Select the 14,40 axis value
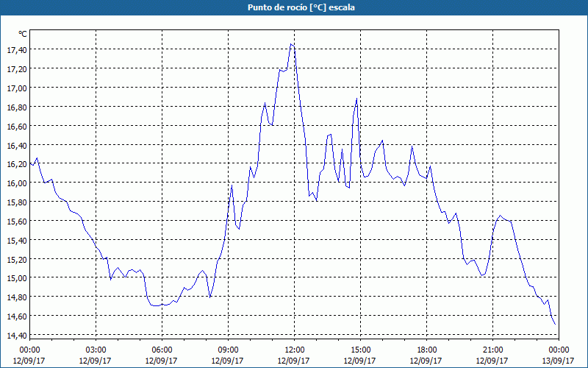 click(17, 336)
